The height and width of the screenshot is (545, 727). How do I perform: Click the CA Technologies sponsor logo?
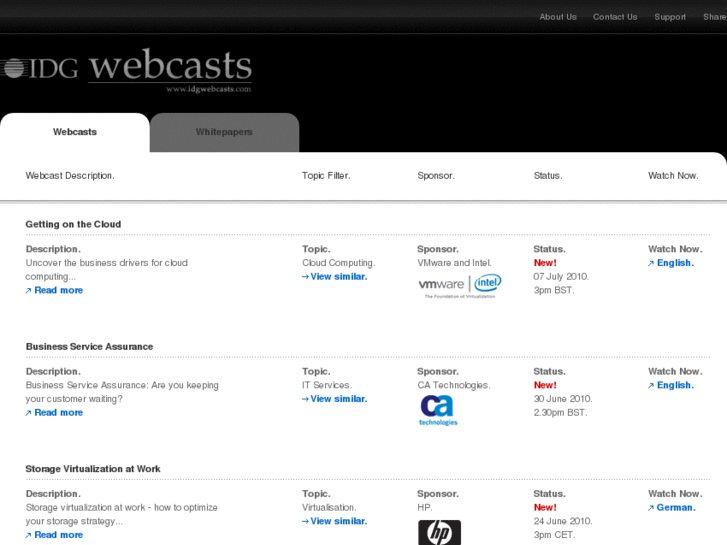pos(438,410)
